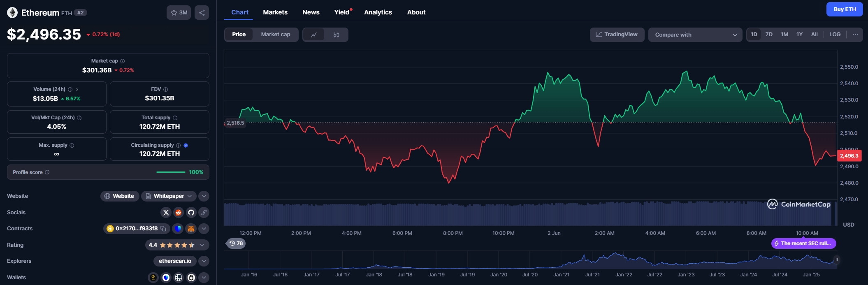The width and height of the screenshot is (868, 285).
Task: Visit the Website link
Action: [x=119, y=196]
